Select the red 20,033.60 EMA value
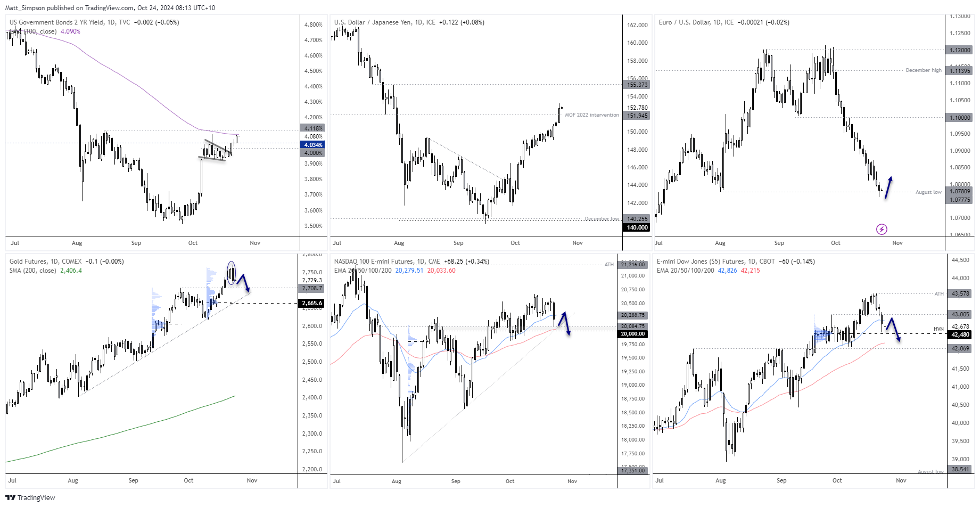This screenshot has height=507, width=980. (441, 271)
